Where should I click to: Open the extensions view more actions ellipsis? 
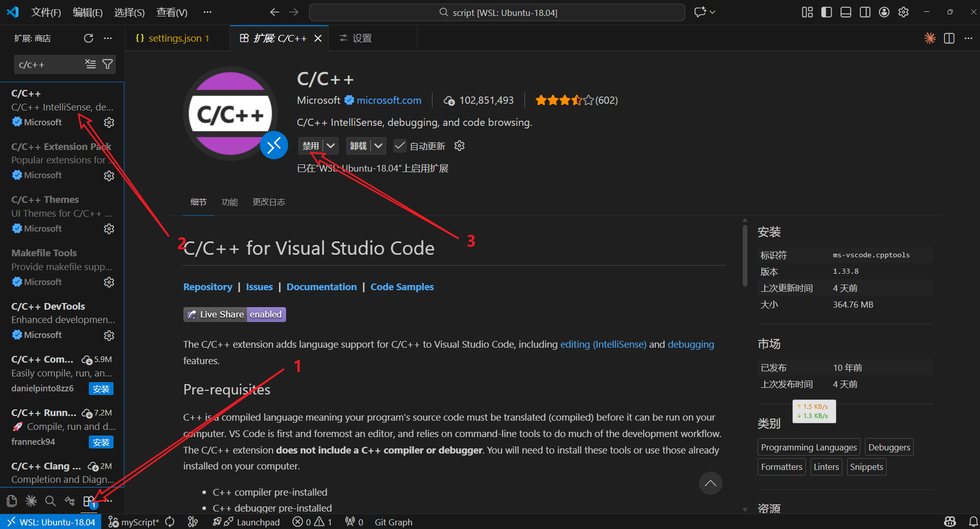(107, 38)
